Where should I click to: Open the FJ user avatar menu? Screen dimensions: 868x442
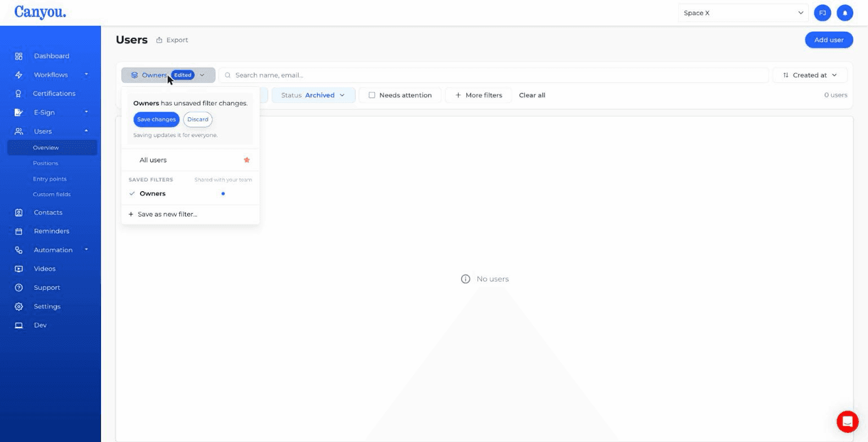[x=823, y=13]
